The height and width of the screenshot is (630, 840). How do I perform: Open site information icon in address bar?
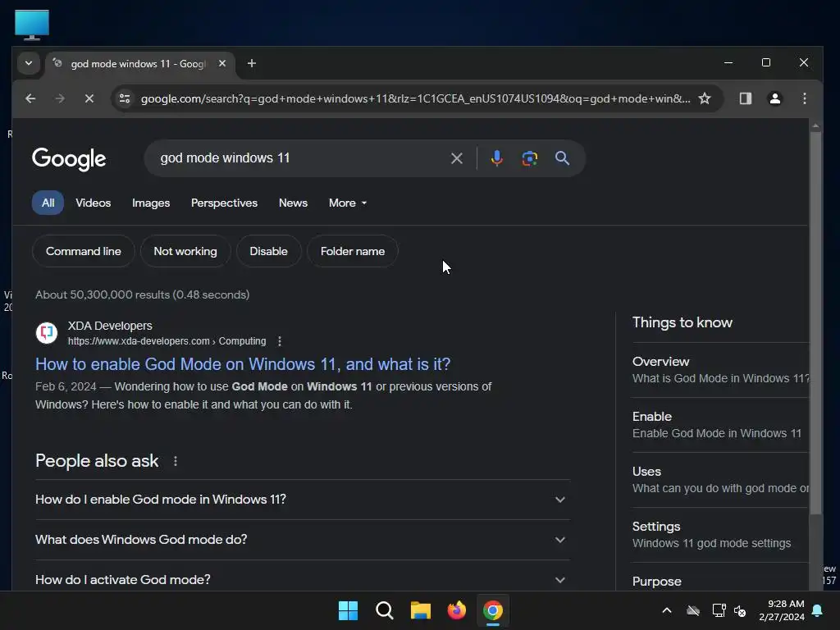[x=125, y=98]
